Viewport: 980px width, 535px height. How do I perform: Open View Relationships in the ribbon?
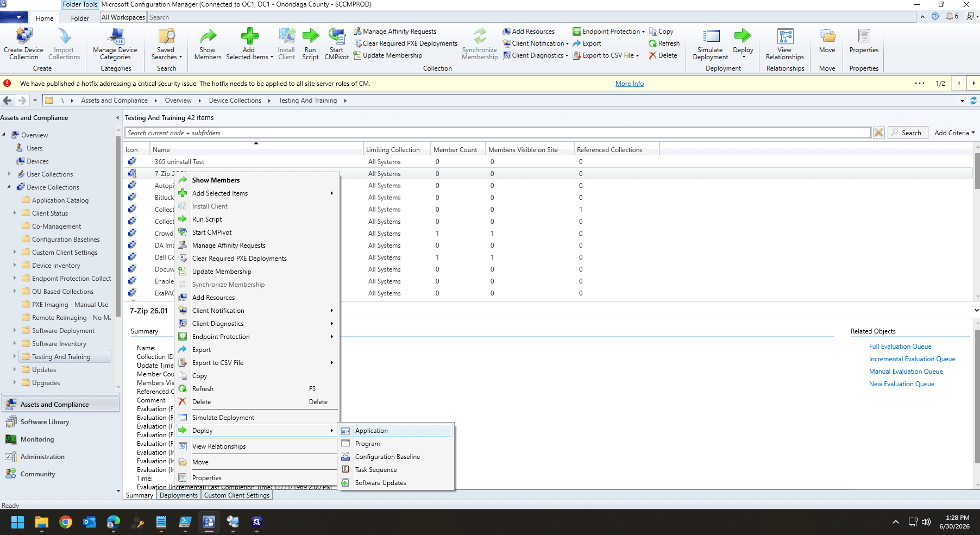784,43
